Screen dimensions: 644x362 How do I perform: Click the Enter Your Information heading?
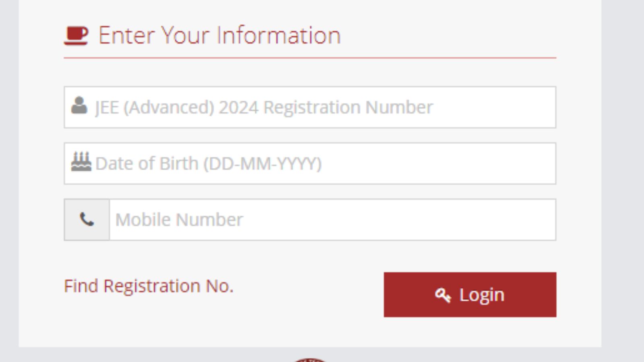219,35
